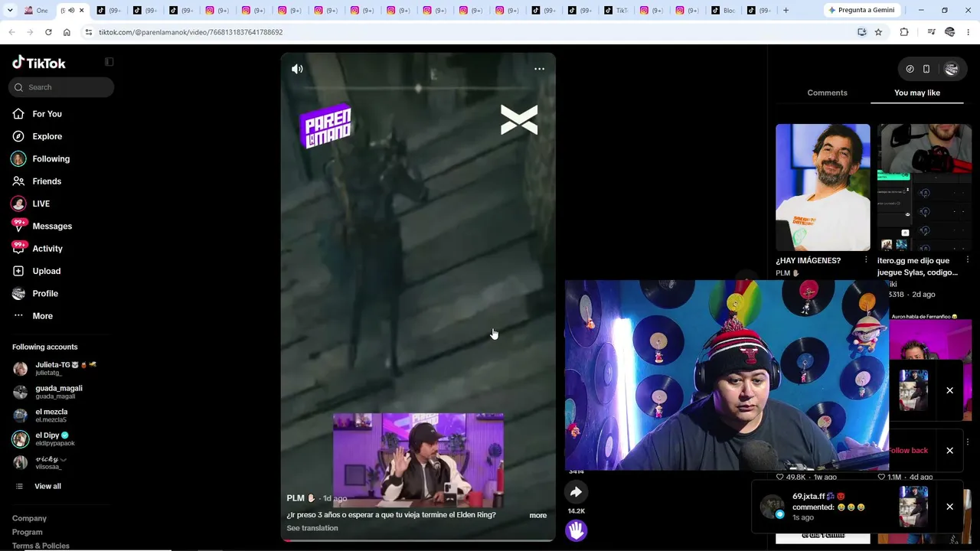The height and width of the screenshot is (551, 980).
Task: Open the Upload page
Action: click(46, 271)
